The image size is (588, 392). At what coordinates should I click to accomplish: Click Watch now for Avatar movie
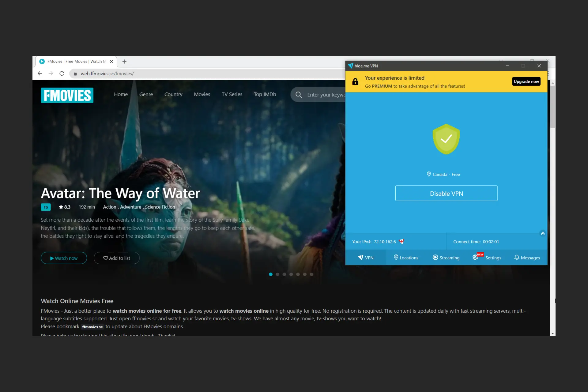point(64,258)
